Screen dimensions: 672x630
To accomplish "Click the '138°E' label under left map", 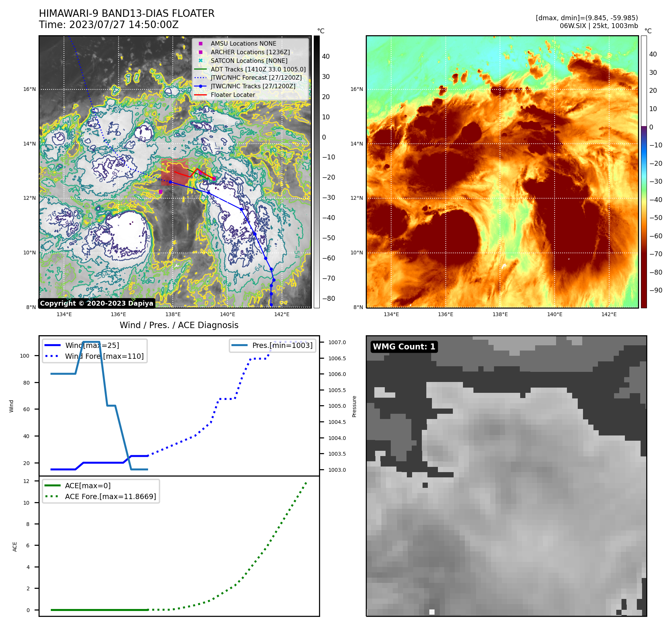I will (x=173, y=314).
